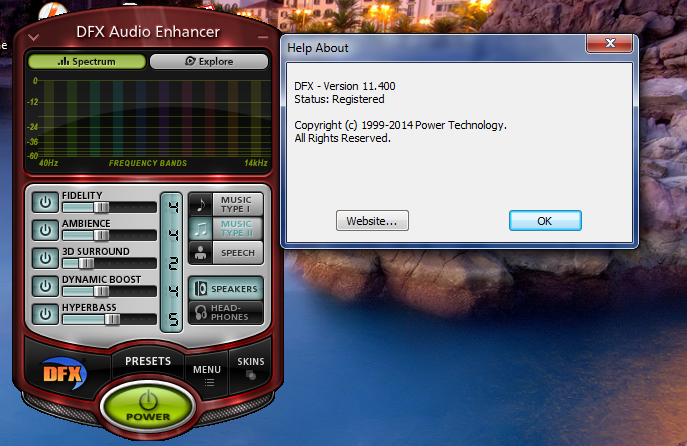Screen dimensions: 687x446
Task: Select Music Type I mode
Action: coord(226,204)
